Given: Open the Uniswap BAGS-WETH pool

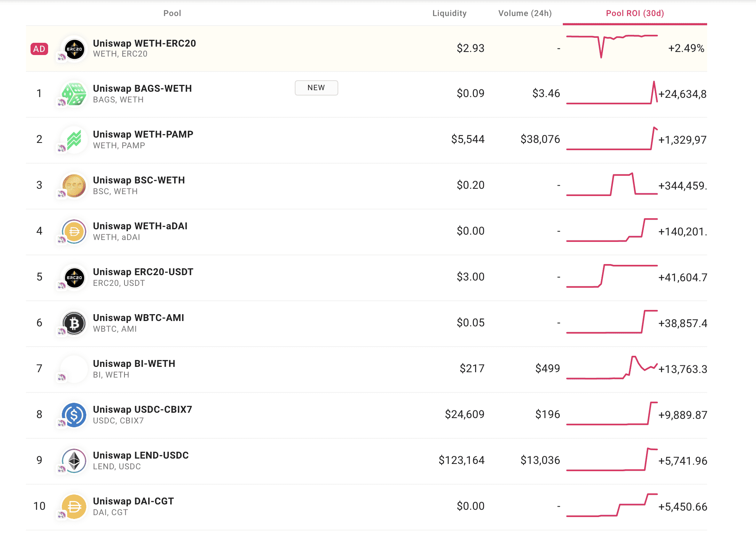Looking at the screenshot, I should click(x=142, y=88).
